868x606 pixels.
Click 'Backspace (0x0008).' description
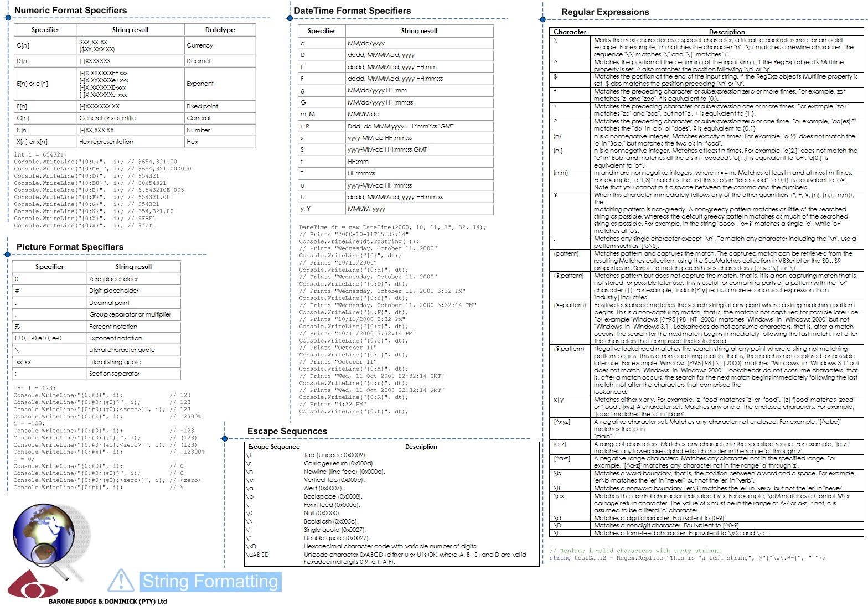click(x=333, y=496)
